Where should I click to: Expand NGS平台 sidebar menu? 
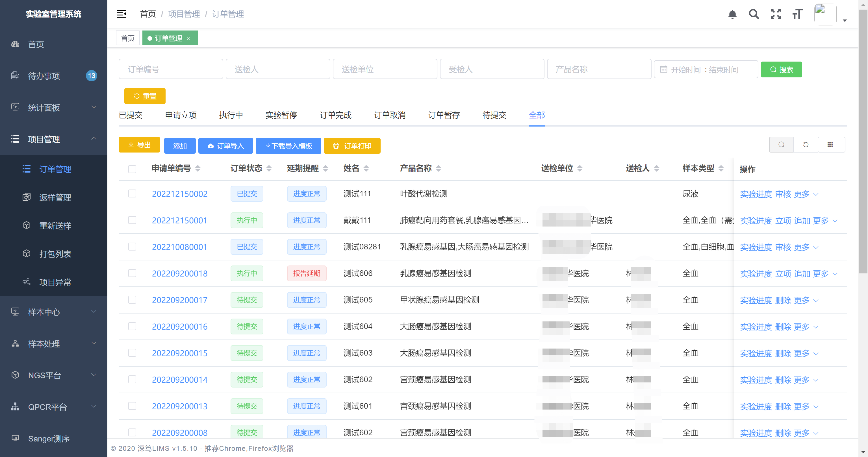[x=54, y=375]
